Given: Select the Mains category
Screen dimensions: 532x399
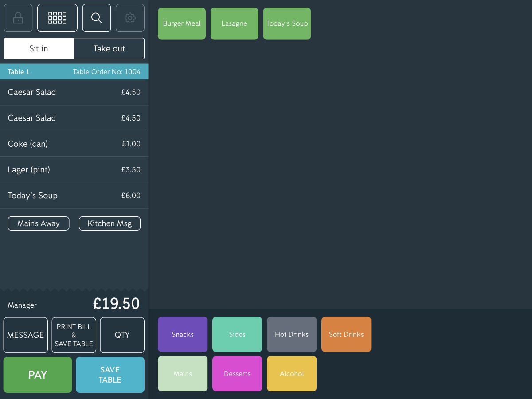Looking at the screenshot, I should tap(183, 374).
